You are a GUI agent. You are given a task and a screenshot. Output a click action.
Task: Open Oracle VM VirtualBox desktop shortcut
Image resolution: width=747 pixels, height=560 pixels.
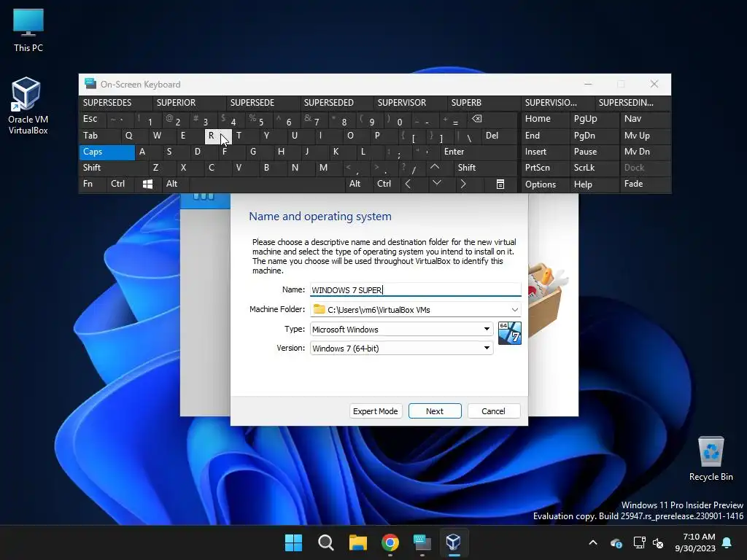point(28,106)
